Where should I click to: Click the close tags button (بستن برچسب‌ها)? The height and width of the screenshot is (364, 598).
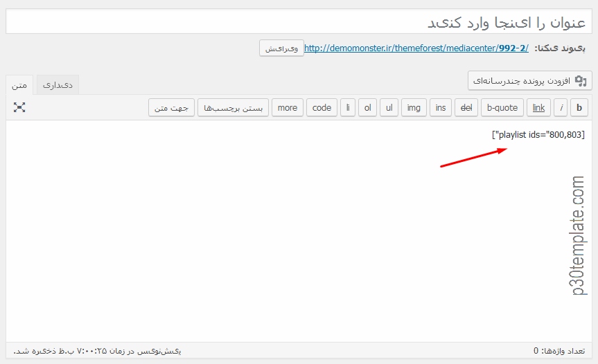(x=233, y=107)
